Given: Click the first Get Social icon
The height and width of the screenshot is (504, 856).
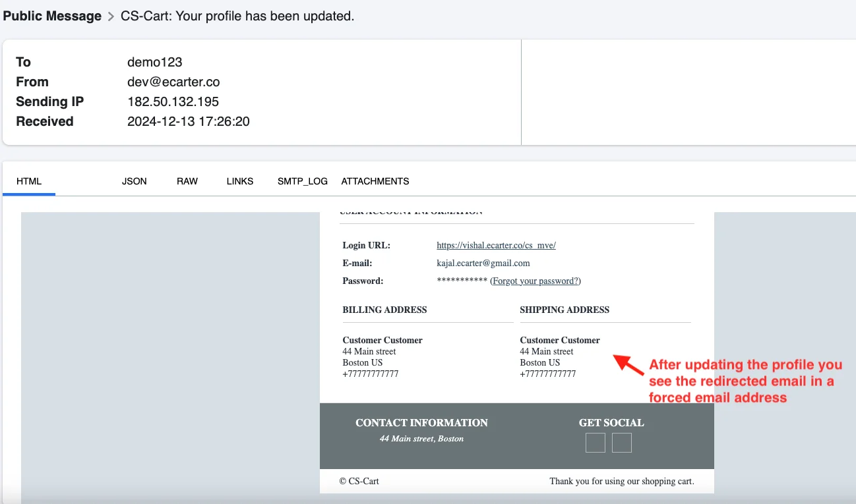Looking at the screenshot, I should [595, 443].
